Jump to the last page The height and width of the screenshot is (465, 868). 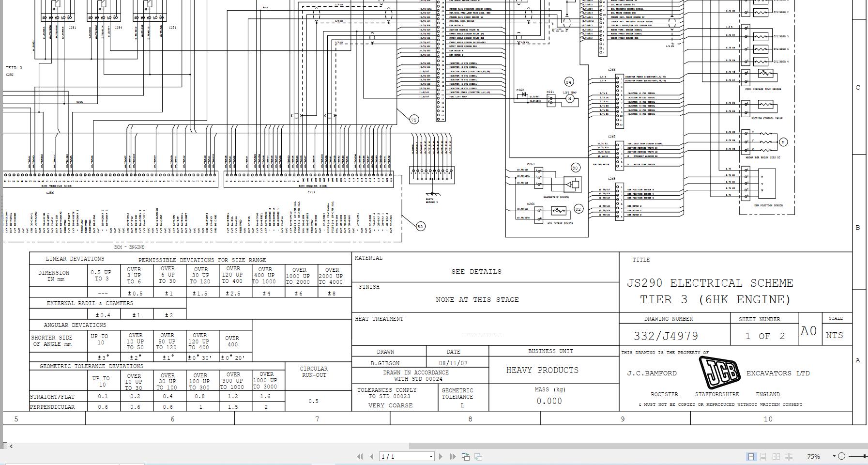tap(453, 456)
